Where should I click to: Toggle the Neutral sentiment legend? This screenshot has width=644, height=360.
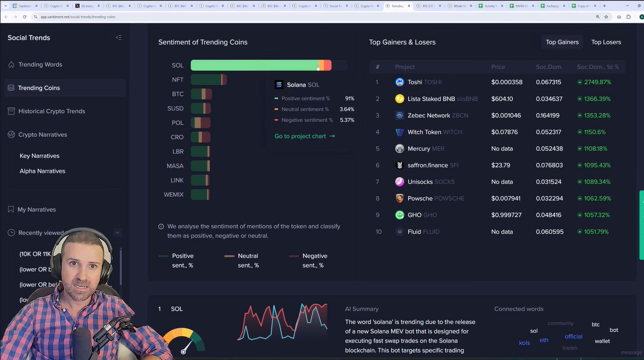click(242, 260)
